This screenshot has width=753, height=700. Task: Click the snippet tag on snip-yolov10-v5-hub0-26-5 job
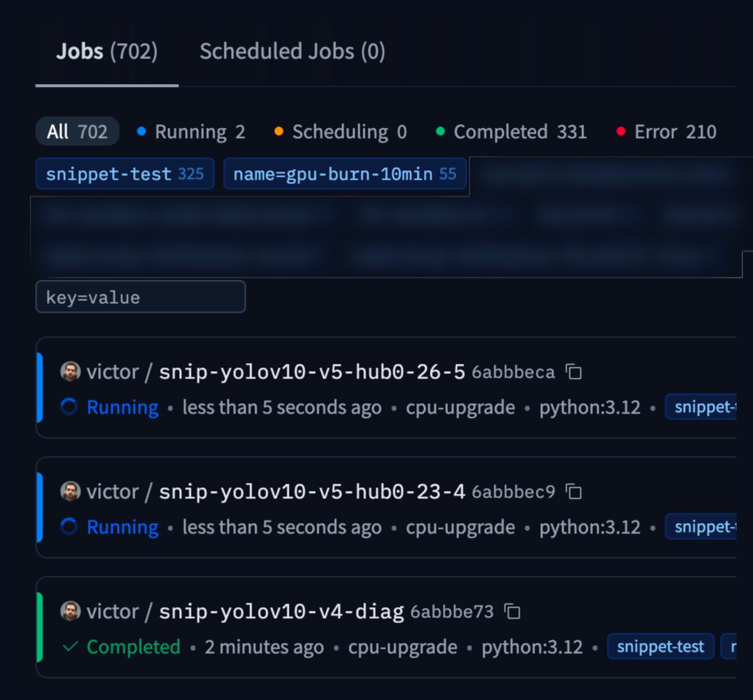[x=701, y=407]
